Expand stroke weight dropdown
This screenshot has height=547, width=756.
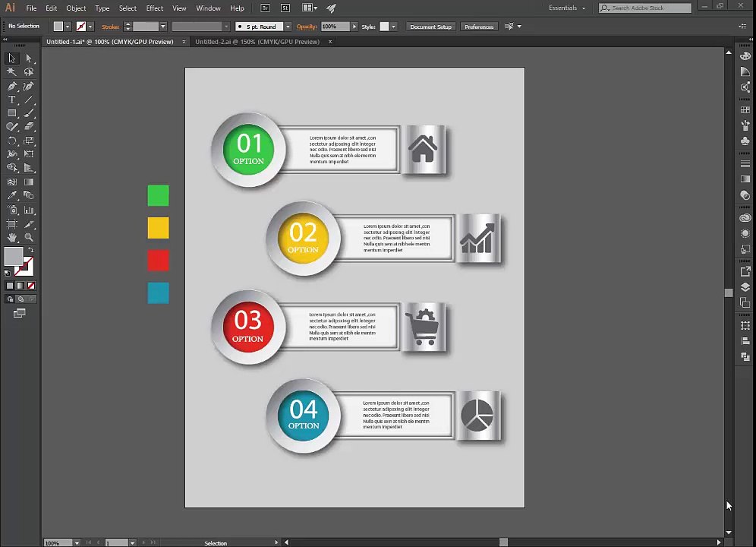(x=163, y=27)
